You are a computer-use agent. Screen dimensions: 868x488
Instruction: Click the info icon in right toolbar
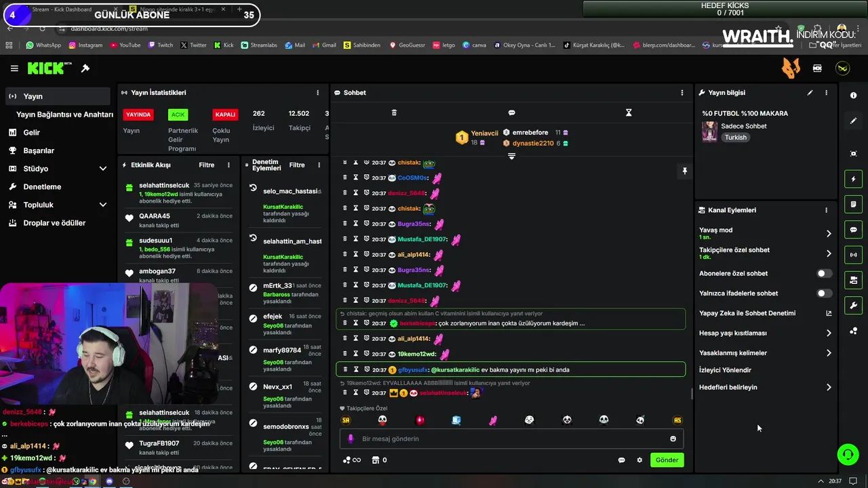(853, 96)
